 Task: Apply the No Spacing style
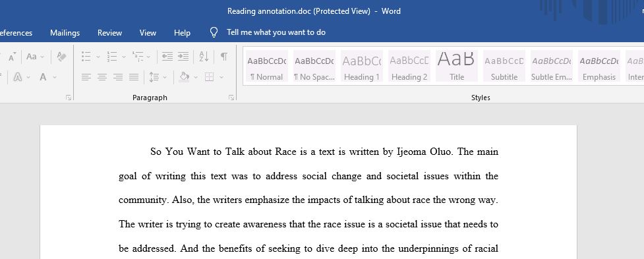click(314, 66)
